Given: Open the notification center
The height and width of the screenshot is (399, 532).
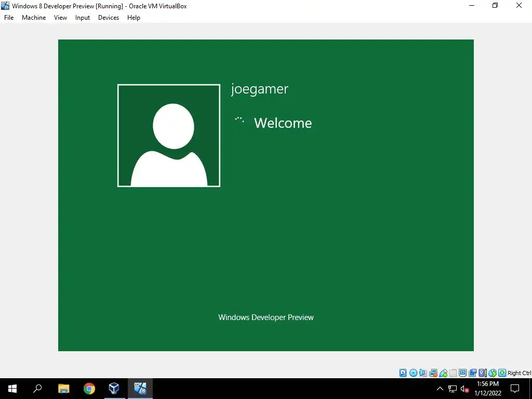Looking at the screenshot, I should pyautogui.click(x=515, y=389).
